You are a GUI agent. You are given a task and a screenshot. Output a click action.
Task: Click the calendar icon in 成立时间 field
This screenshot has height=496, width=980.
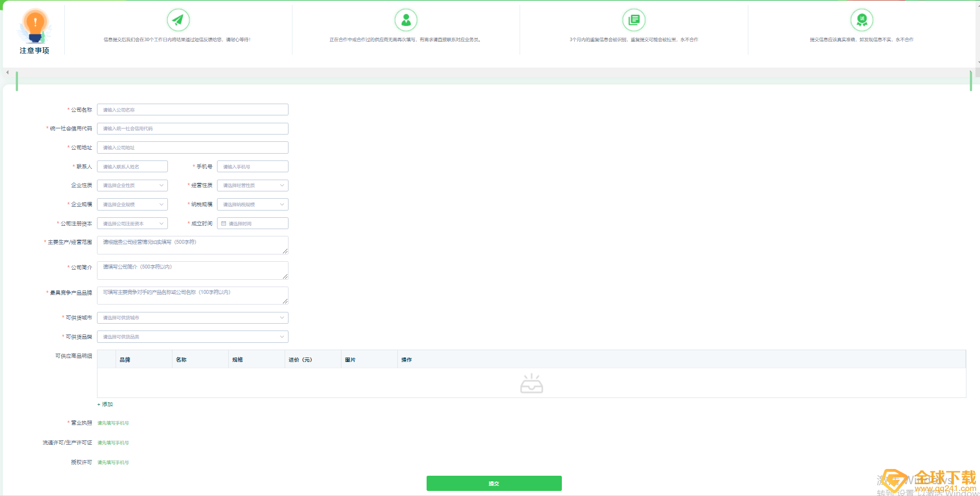click(224, 224)
